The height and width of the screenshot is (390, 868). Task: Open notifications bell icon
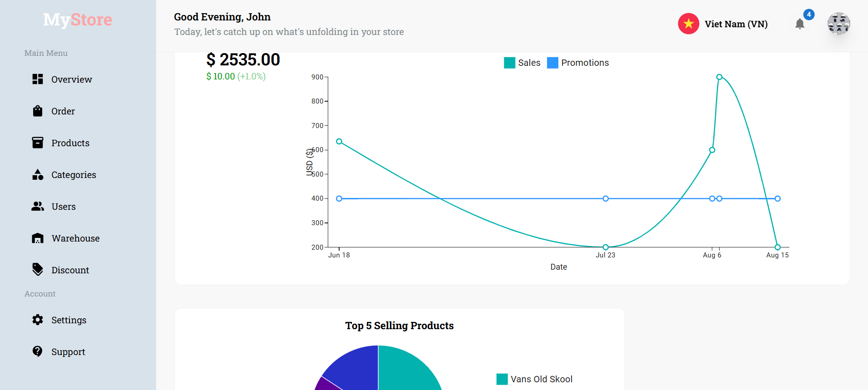tap(800, 24)
